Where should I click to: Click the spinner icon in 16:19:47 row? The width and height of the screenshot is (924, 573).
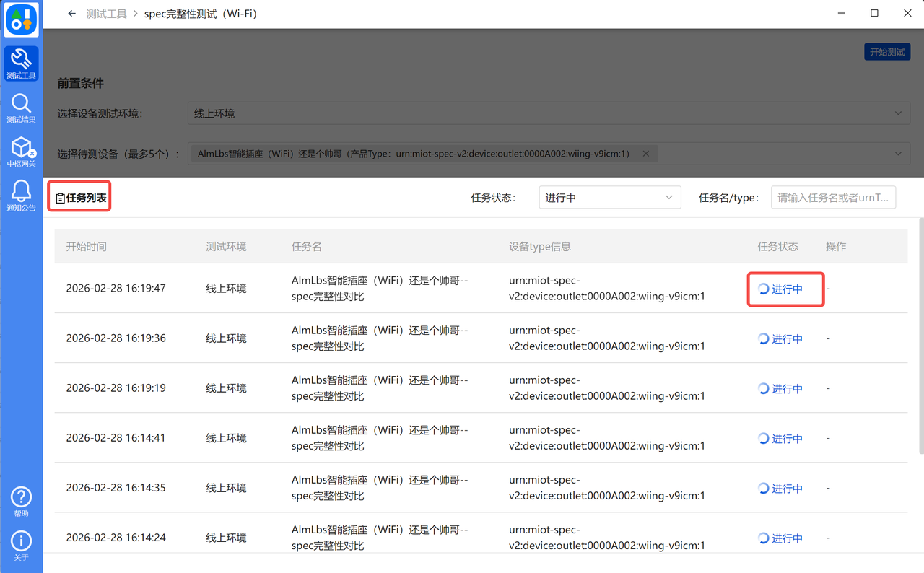764,289
